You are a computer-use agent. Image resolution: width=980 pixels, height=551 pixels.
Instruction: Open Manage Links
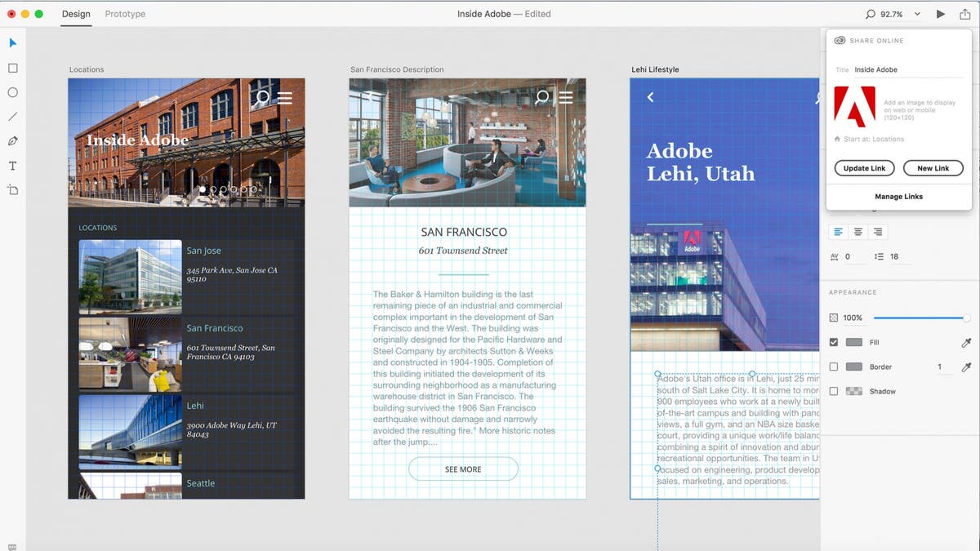tap(898, 196)
